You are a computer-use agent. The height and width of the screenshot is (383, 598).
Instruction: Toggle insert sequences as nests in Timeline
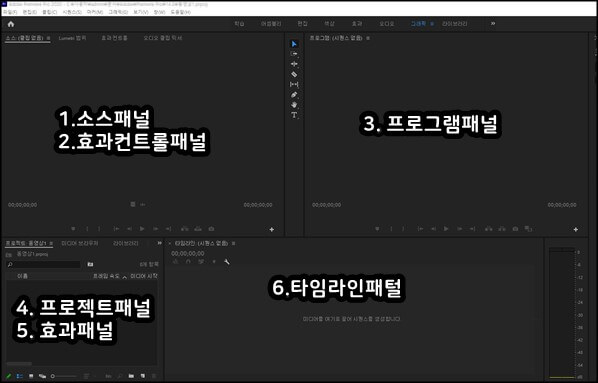point(175,262)
